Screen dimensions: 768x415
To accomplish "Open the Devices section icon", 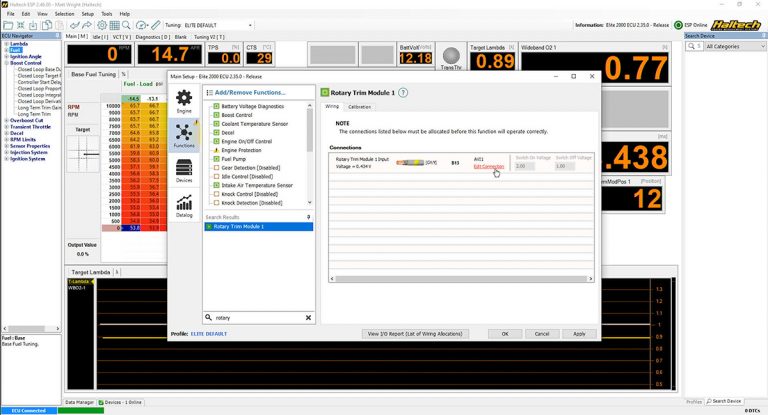I will tap(184, 171).
